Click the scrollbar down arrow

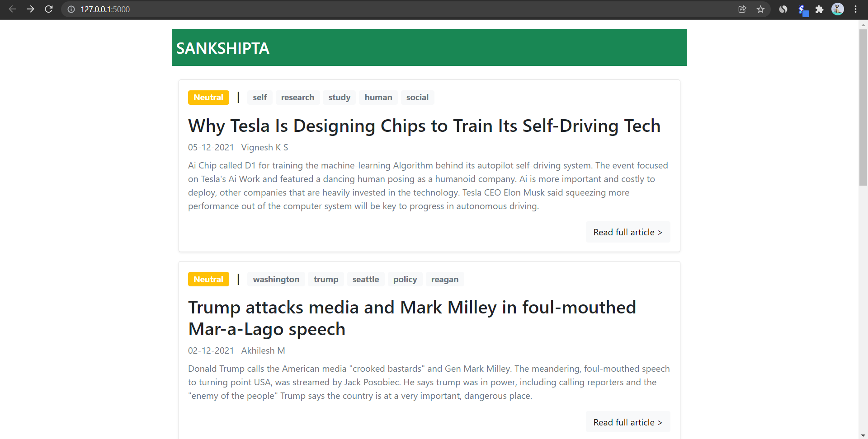(x=863, y=434)
